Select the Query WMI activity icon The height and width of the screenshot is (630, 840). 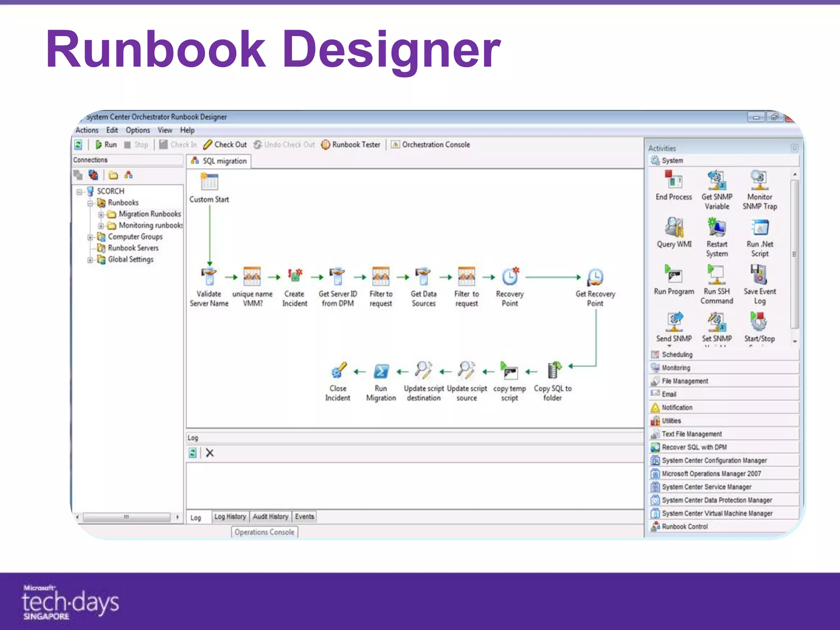tap(674, 228)
